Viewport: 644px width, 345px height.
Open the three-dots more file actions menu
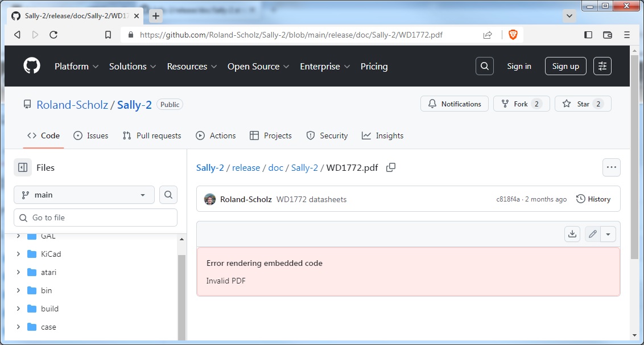[612, 167]
